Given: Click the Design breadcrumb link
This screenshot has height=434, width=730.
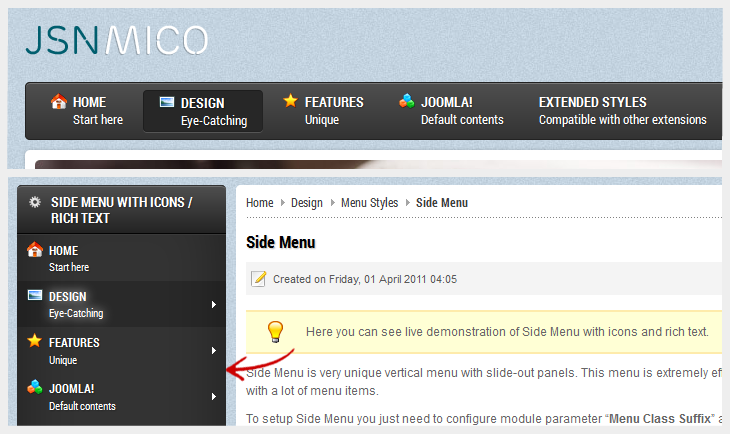Looking at the screenshot, I should tap(307, 203).
